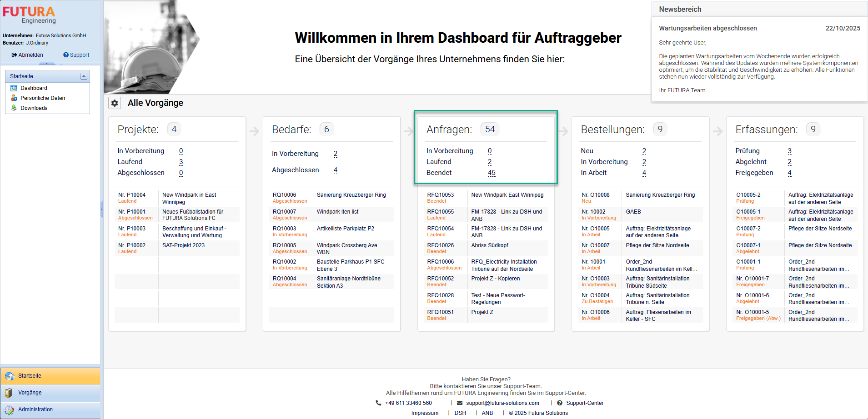Screen dimensions: 868x419
Task: Open the count of Beendet Anfragen
Action: [492, 173]
